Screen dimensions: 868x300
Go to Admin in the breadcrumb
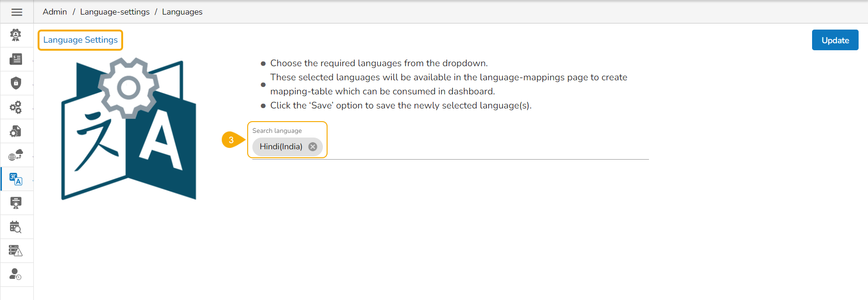click(x=55, y=12)
